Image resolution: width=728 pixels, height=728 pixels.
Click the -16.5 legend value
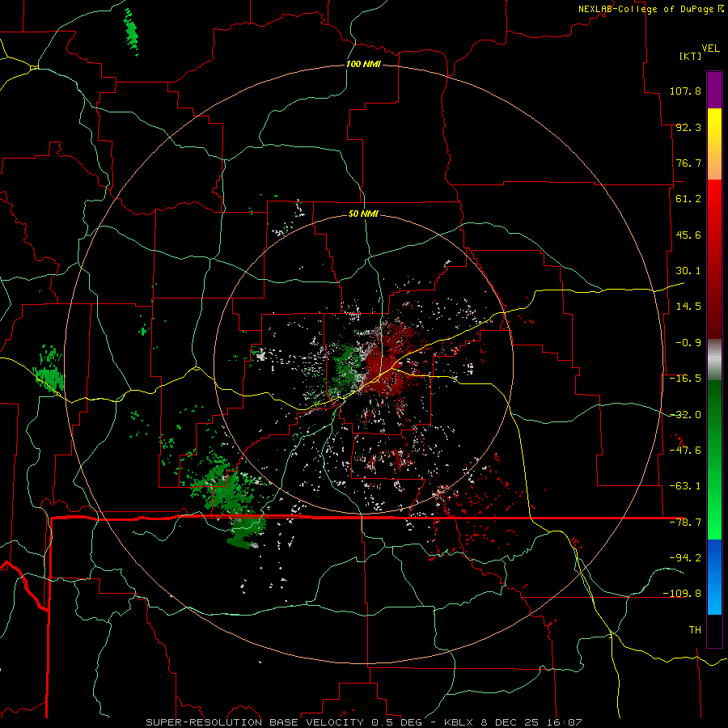pyautogui.click(x=685, y=379)
